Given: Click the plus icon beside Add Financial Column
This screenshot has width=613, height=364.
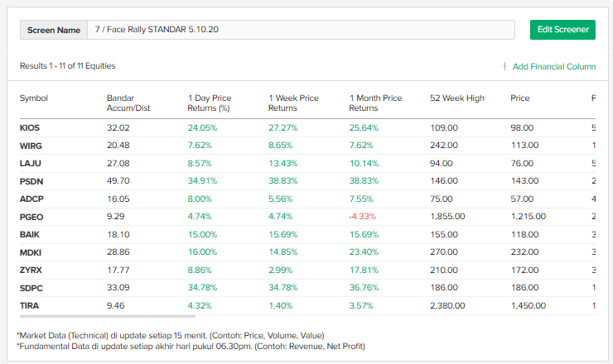Looking at the screenshot, I should tap(504, 66).
